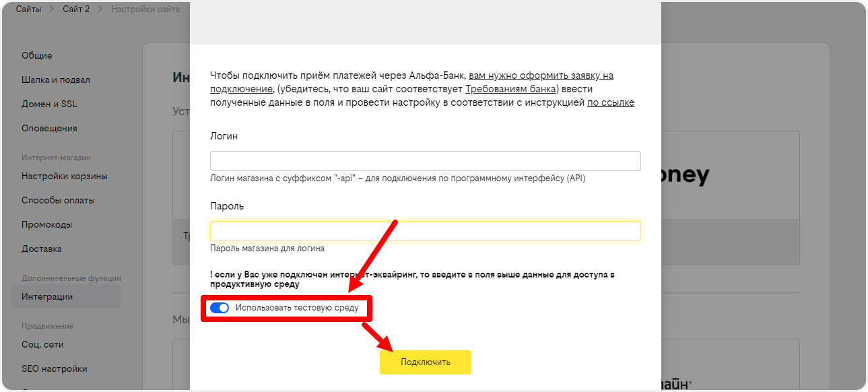Select 'Шапка и подвал' in the sidebar

(x=56, y=79)
